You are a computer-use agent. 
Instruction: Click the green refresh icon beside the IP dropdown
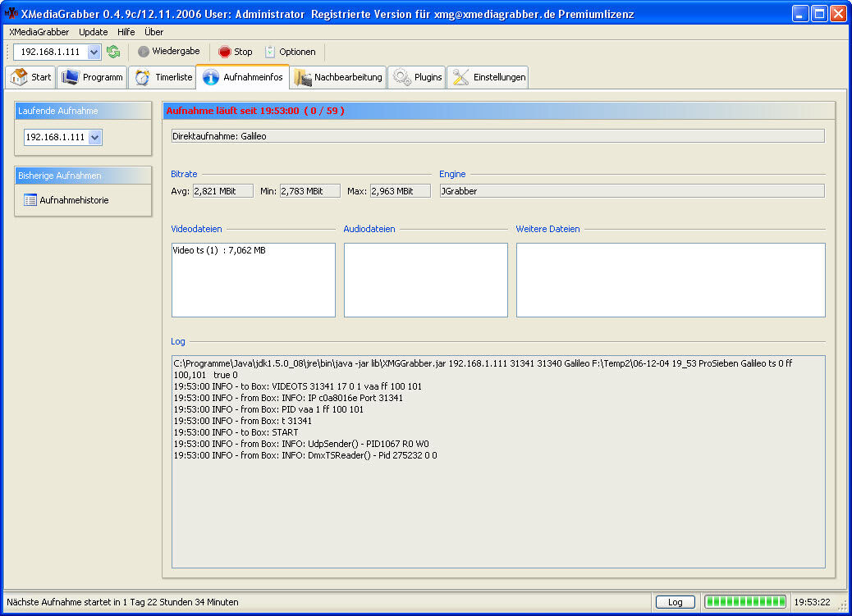coord(113,52)
